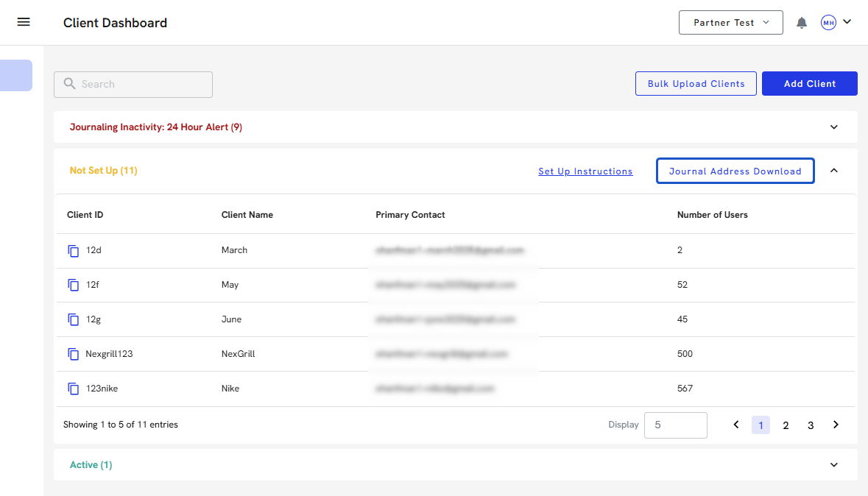Click the Add Client button
Screen dimensions: 868x496
coord(809,84)
